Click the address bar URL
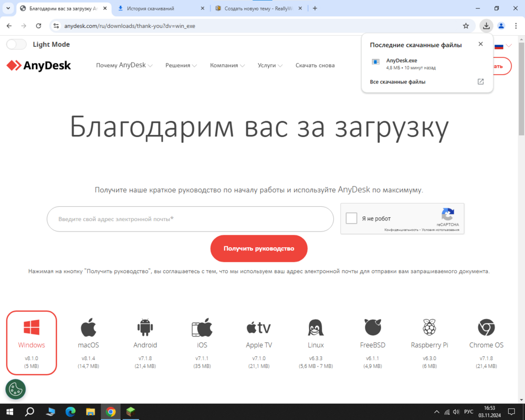The image size is (525, 420). click(x=130, y=26)
